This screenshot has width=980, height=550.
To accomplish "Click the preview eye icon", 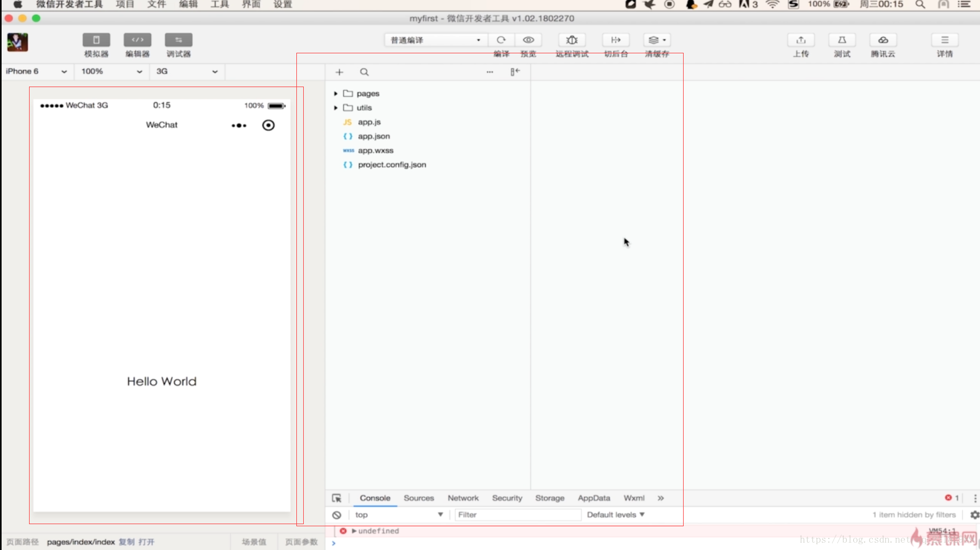I will coord(528,40).
